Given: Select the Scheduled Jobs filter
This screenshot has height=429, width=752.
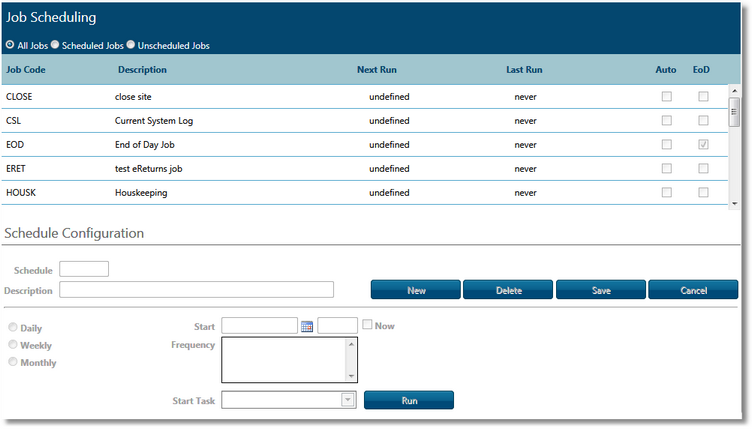Looking at the screenshot, I should point(55,45).
